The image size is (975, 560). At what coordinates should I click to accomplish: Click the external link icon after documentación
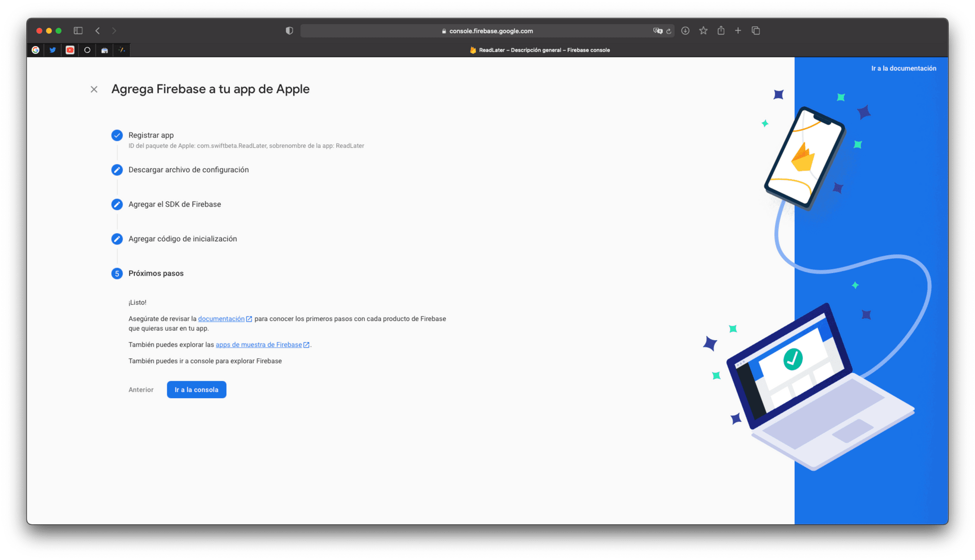249,319
